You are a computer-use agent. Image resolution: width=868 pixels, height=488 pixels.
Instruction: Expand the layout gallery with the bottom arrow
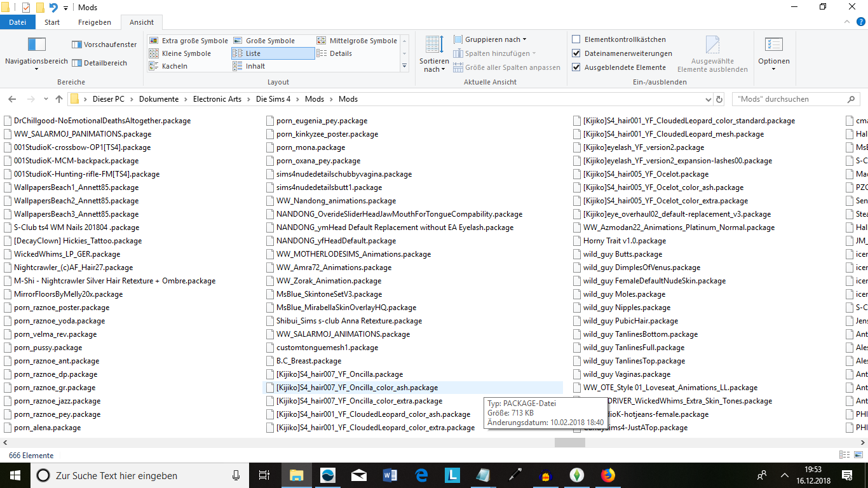click(405, 66)
